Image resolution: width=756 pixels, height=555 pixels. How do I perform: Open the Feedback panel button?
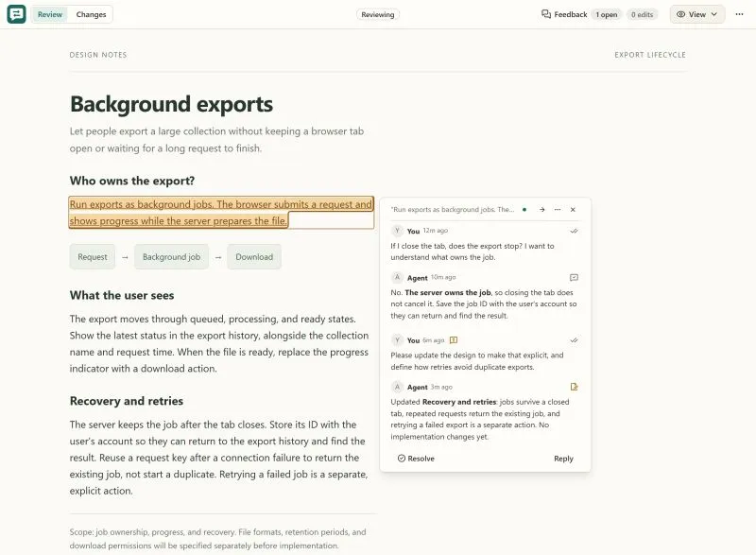564,14
